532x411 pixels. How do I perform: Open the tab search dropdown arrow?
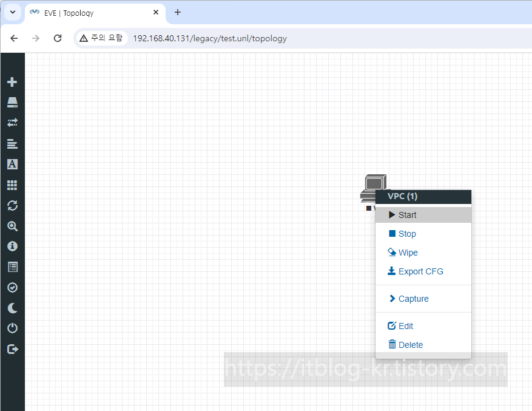pos(13,12)
